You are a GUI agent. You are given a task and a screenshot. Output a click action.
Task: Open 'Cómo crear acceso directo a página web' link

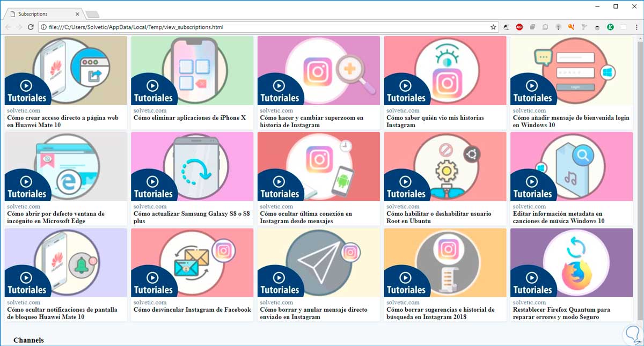coord(63,121)
